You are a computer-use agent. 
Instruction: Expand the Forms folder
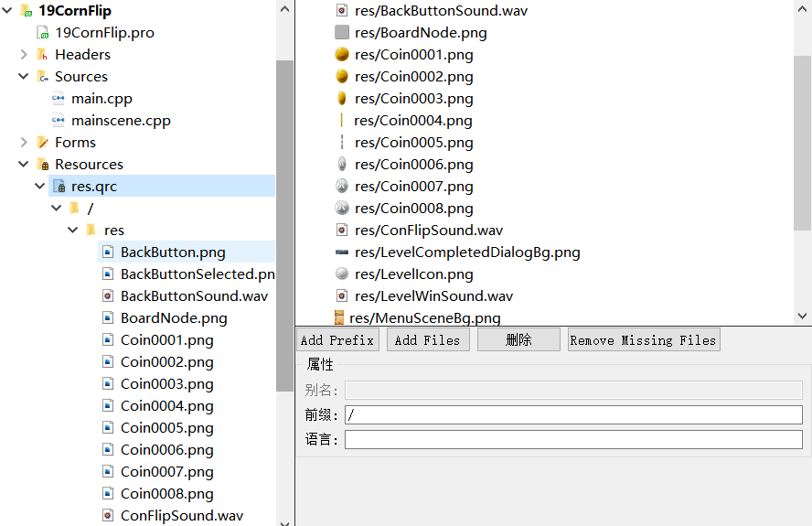pyautogui.click(x=23, y=142)
